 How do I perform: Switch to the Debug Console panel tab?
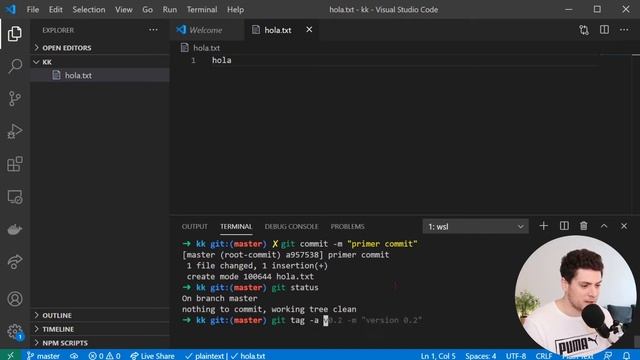[x=291, y=227]
